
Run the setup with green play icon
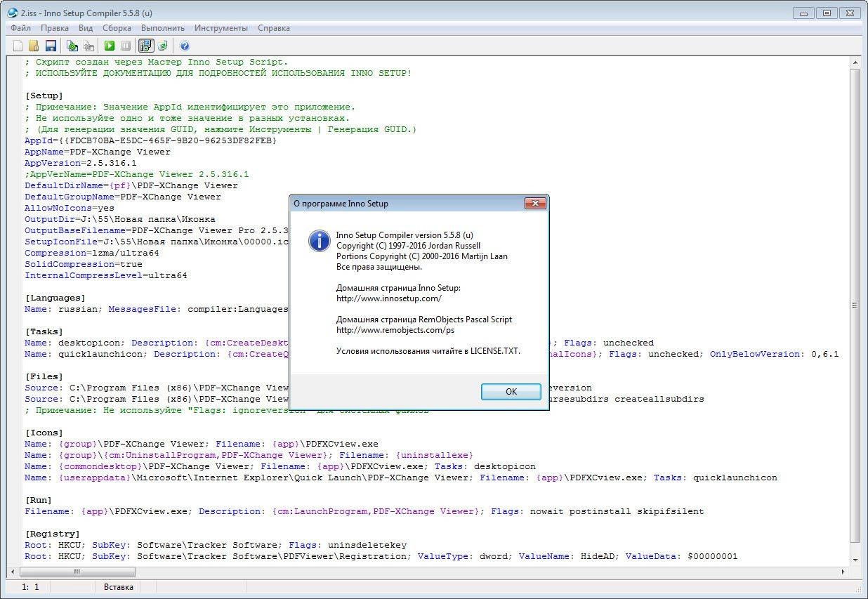110,46
